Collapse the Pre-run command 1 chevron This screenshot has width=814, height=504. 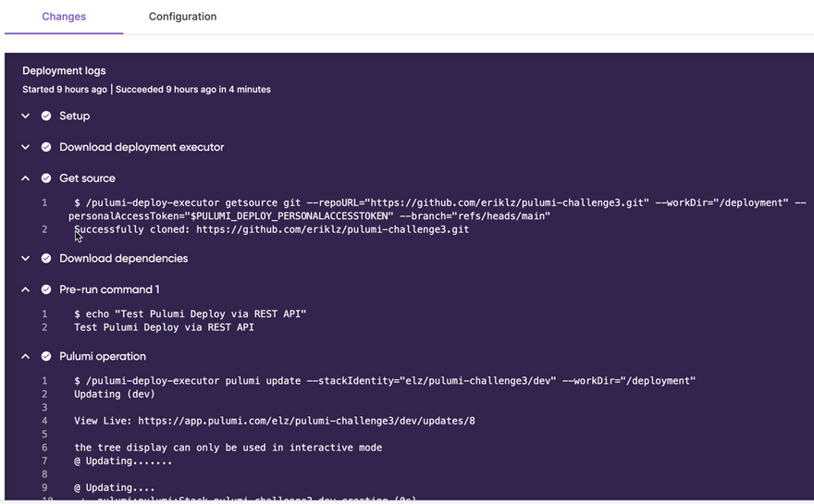tap(26, 289)
